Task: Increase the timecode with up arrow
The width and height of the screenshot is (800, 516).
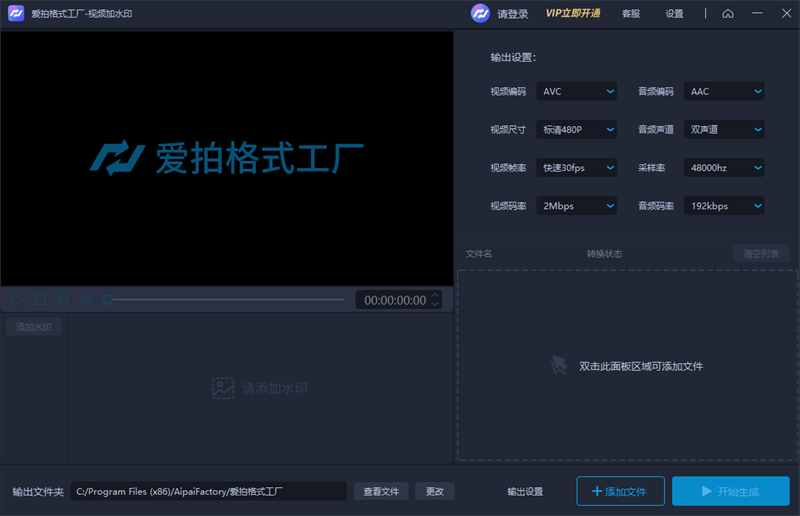Action: [435, 295]
